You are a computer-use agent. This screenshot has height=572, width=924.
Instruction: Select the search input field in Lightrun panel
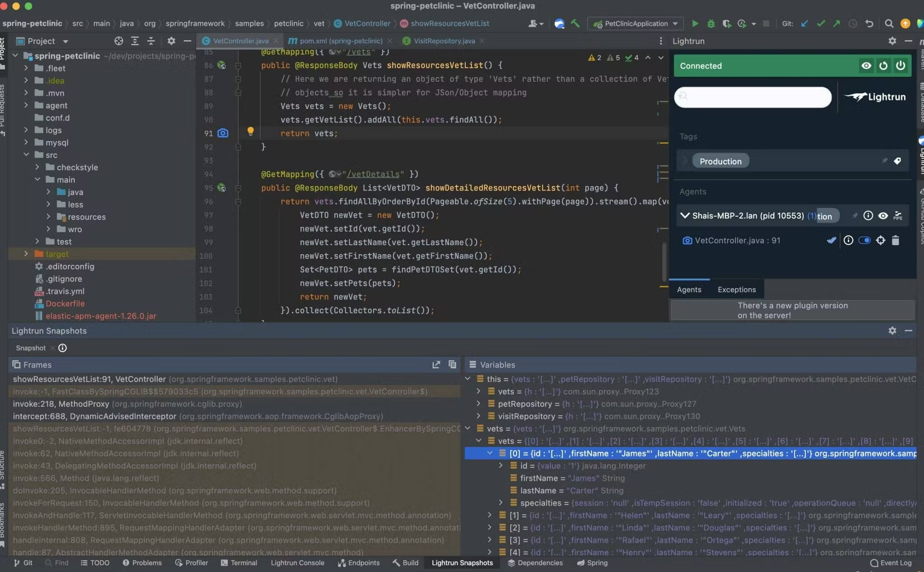point(753,97)
